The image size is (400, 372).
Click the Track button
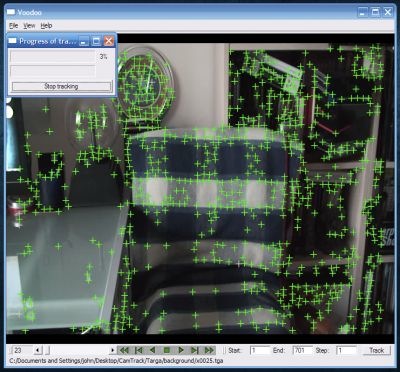377,350
